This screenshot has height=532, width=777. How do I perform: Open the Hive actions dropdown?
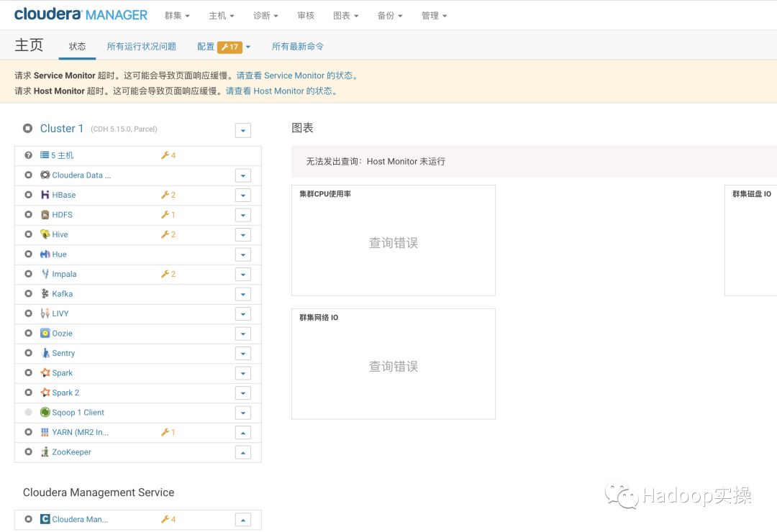click(x=243, y=235)
